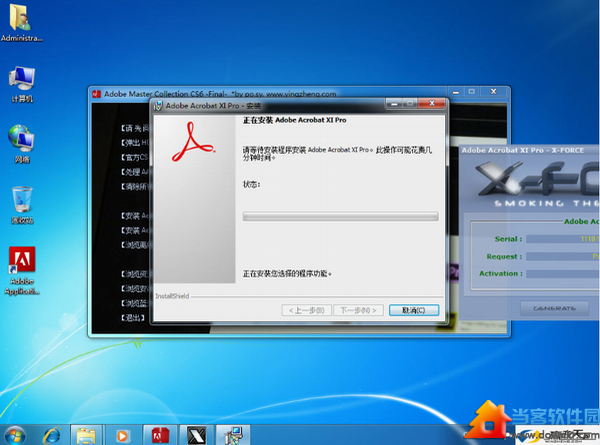600x445 pixels.
Task: Click the '正在安装 Adobe Acrobat XI Pro' heading
Action: click(294, 120)
